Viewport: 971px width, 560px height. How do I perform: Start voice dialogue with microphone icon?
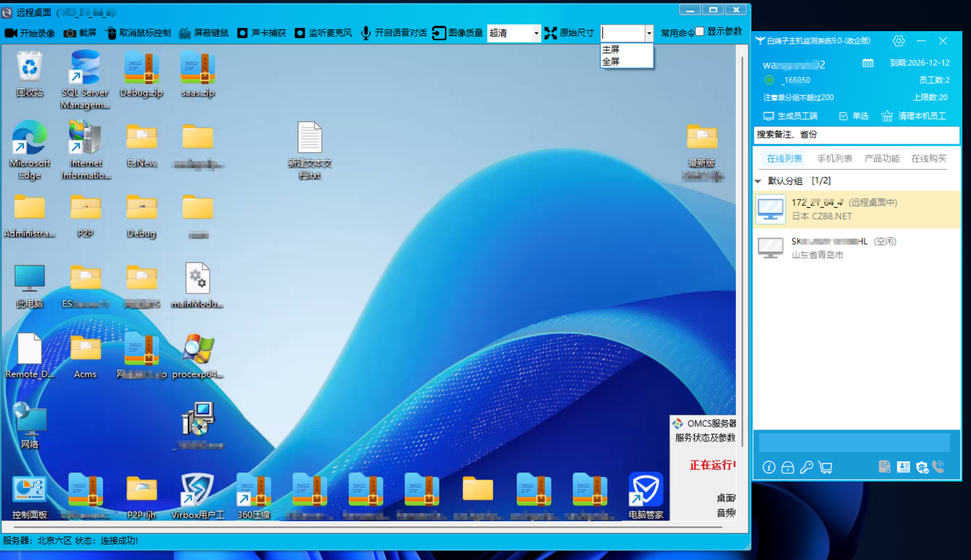click(366, 33)
